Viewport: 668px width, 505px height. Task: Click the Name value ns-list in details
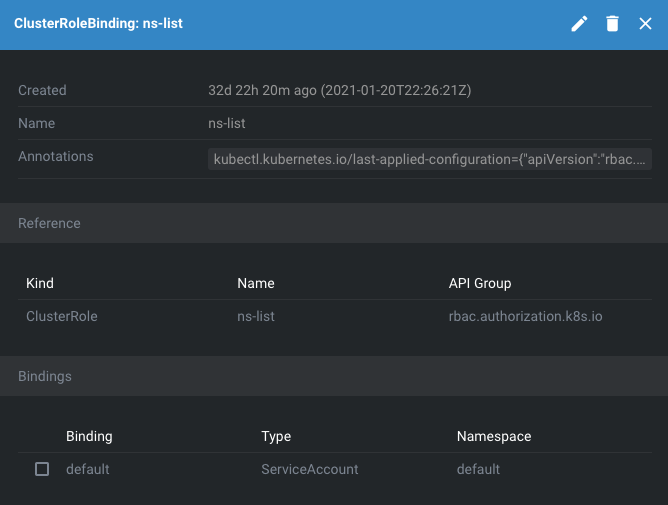click(x=227, y=124)
